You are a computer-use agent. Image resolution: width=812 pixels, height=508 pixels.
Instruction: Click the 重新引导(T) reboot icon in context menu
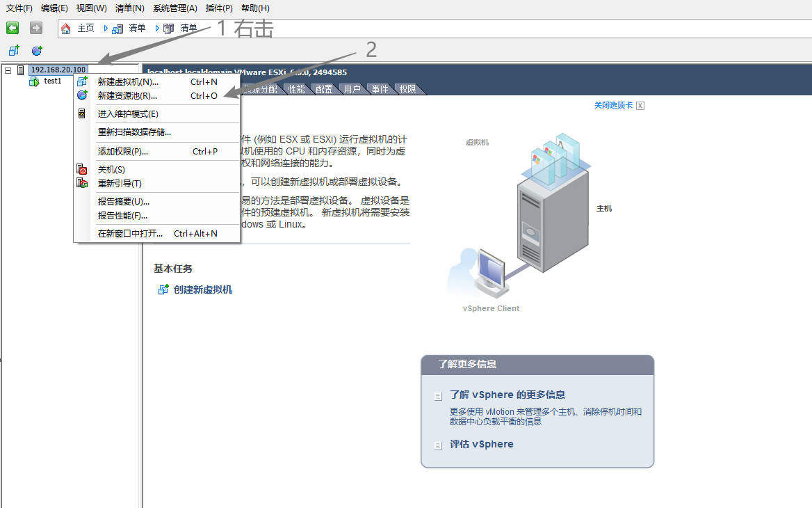(x=81, y=182)
